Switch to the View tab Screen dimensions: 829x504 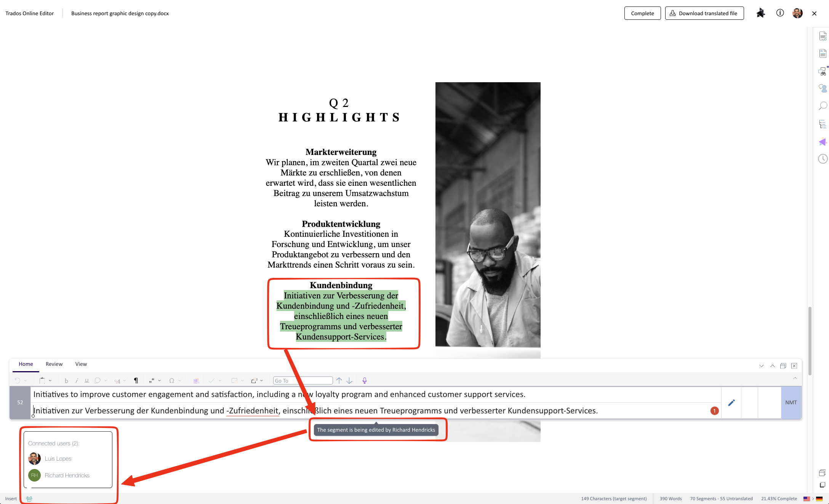click(x=81, y=364)
